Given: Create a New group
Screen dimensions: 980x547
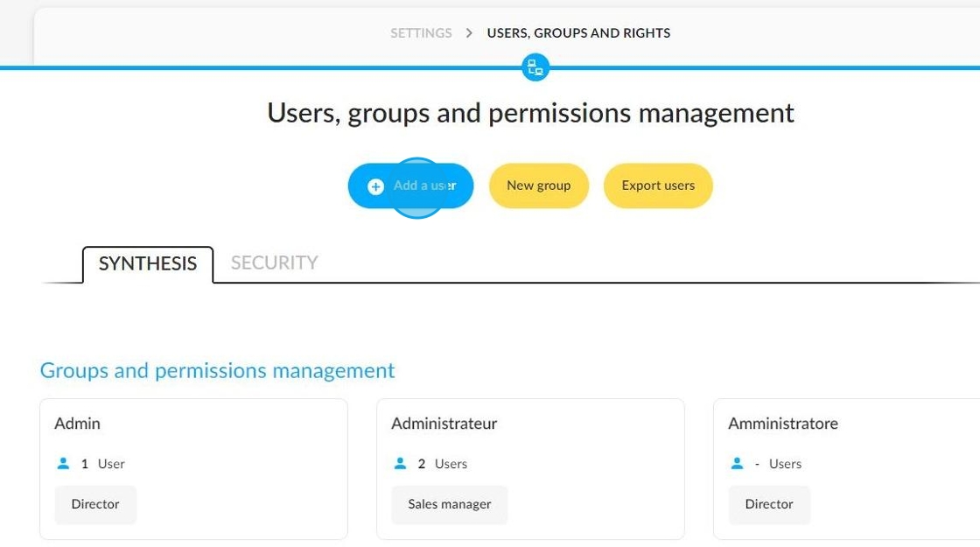Looking at the screenshot, I should coord(539,186).
